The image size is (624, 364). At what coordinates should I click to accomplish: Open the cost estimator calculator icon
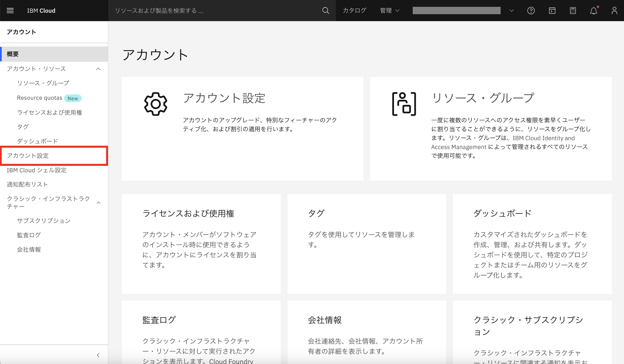pos(573,10)
